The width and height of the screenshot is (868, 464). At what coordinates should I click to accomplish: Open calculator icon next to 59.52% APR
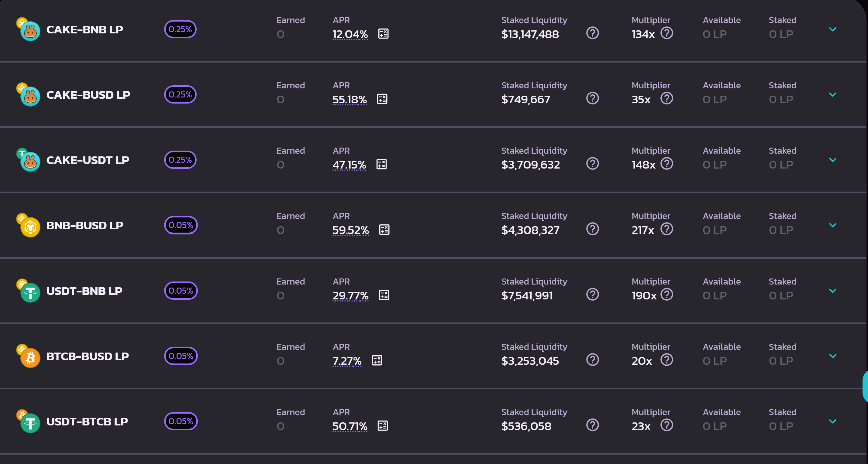(384, 230)
